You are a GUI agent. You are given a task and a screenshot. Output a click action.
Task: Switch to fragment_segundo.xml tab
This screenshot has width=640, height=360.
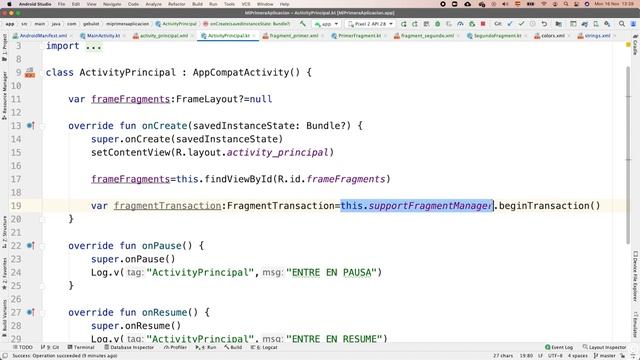427,36
